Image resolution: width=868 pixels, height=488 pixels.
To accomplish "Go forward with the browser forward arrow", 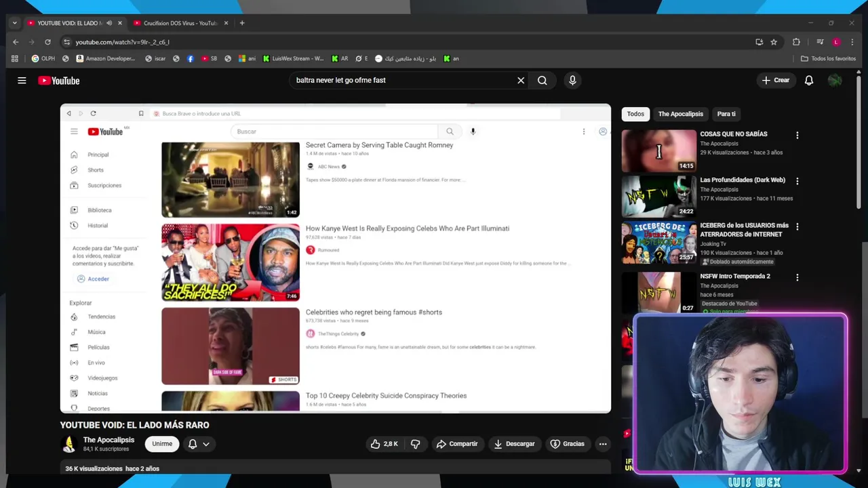I will 32,42.
